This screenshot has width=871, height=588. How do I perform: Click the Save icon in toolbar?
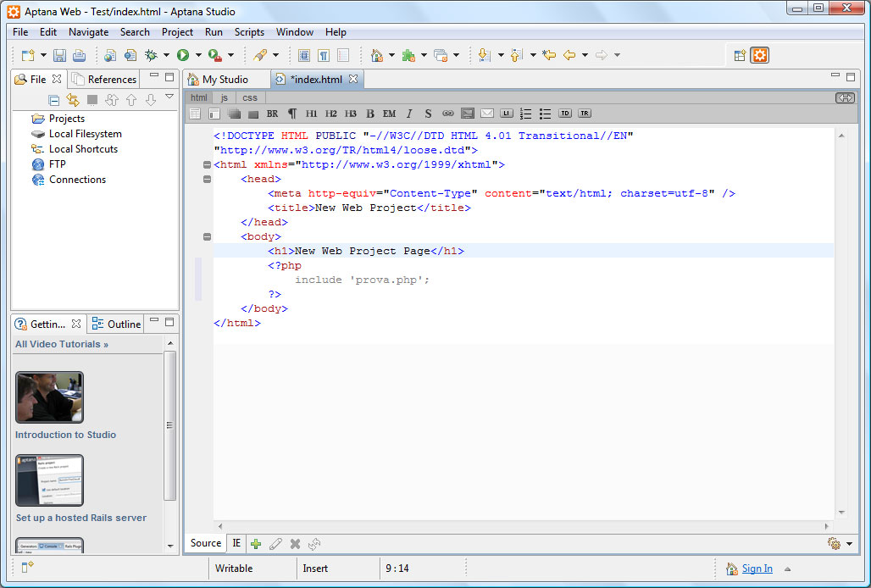point(59,55)
